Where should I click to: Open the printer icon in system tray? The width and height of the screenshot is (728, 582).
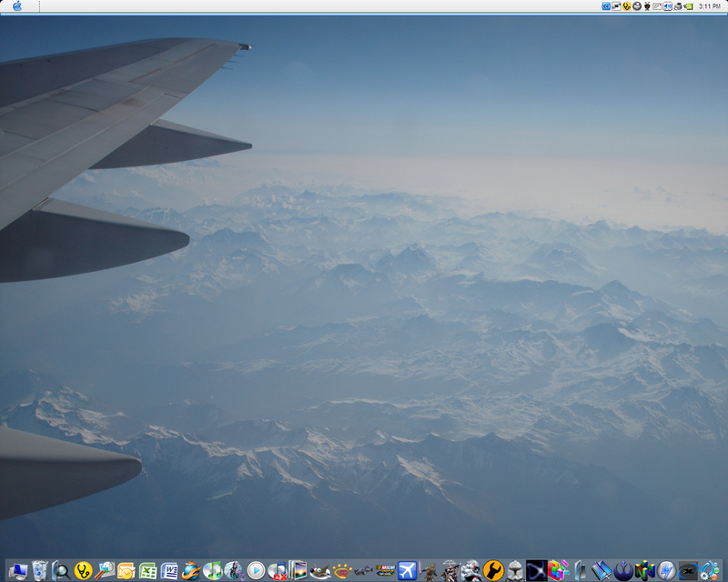[678, 6]
